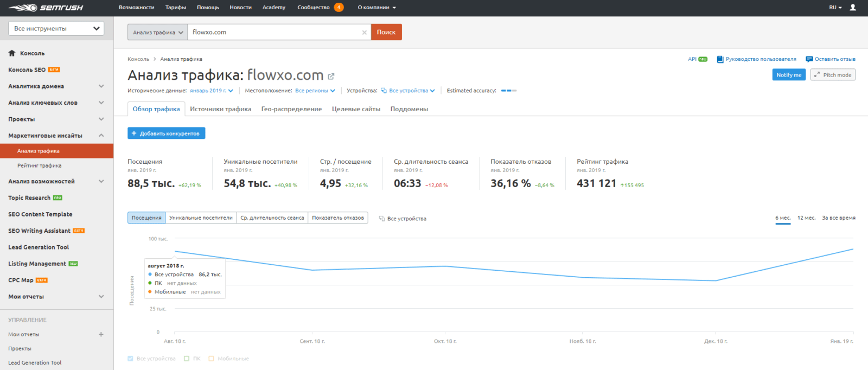Click the home icon next to Консоль
This screenshot has width=868, height=370.
tap(12, 53)
